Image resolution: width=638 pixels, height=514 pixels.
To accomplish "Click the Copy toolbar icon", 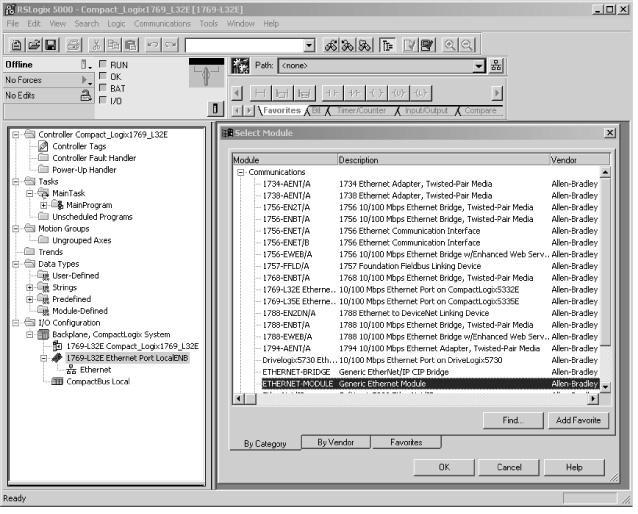I will point(114,45).
